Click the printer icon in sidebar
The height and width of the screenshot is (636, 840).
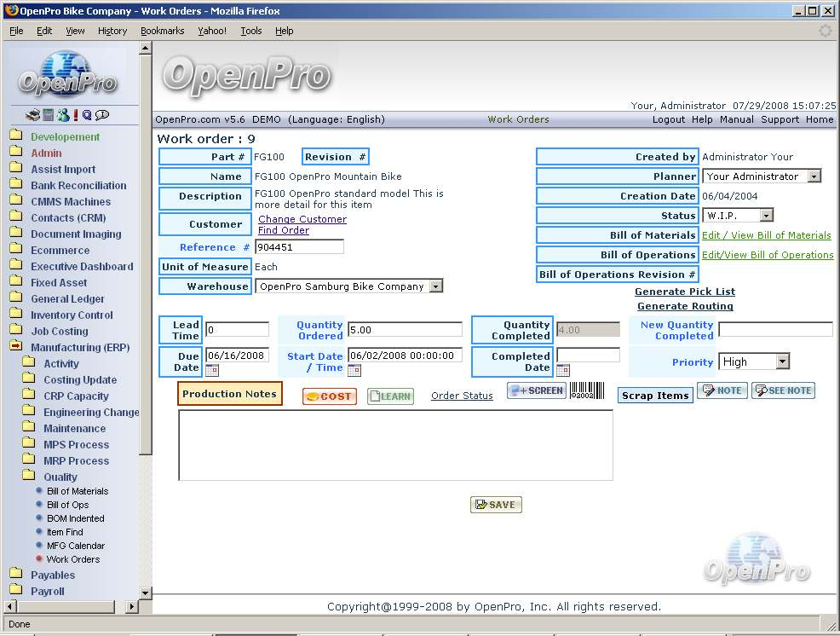32,115
